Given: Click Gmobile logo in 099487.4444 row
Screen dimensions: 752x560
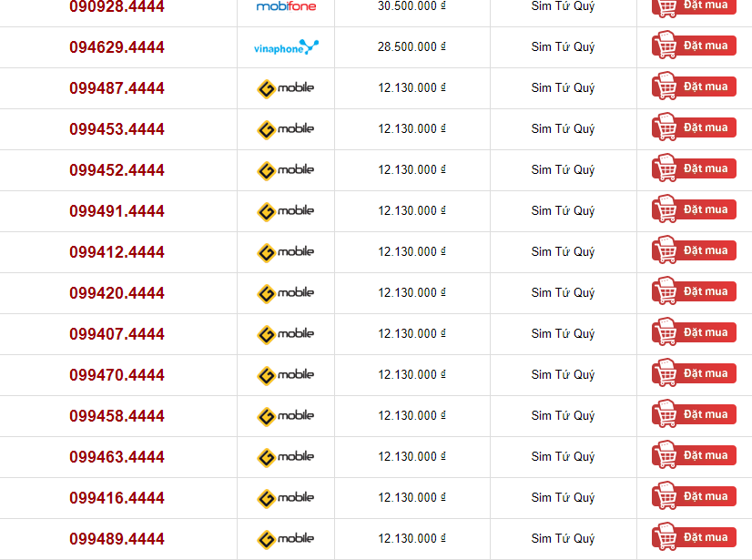Looking at the screenshot, I should click(x=285, y=88).
